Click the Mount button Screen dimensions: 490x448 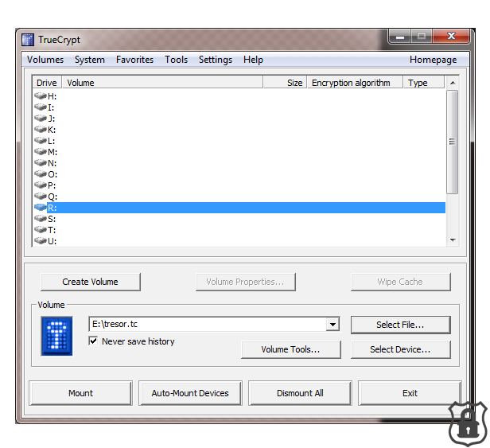80,393
